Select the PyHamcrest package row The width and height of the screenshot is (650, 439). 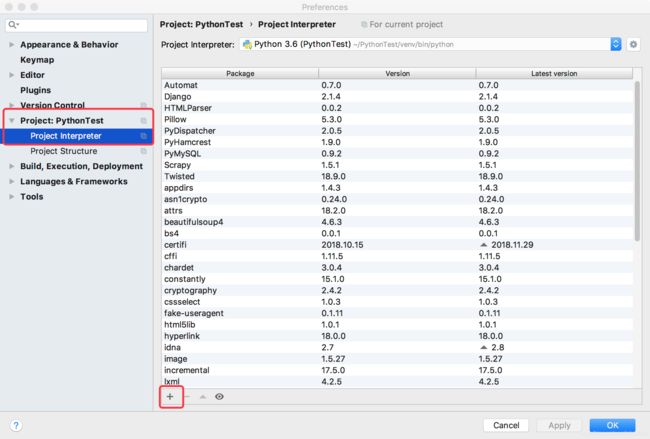tap(397, 142)
